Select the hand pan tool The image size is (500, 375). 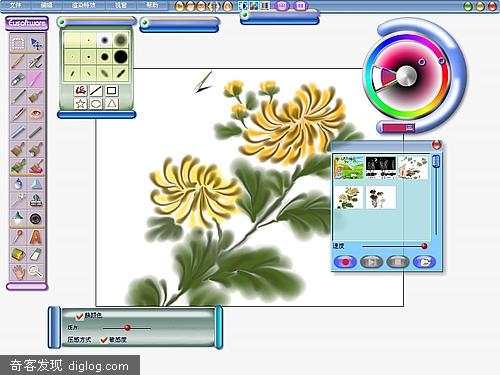[x=18, y=272]
